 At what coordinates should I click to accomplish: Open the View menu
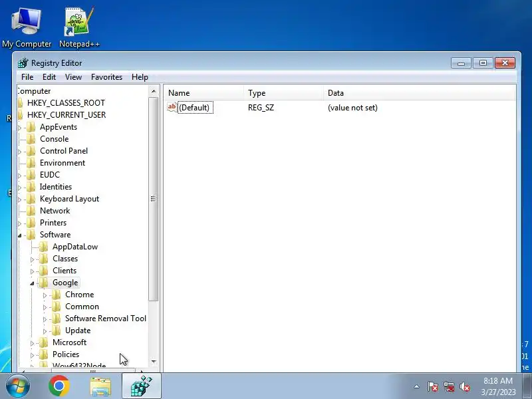point(73,77)
